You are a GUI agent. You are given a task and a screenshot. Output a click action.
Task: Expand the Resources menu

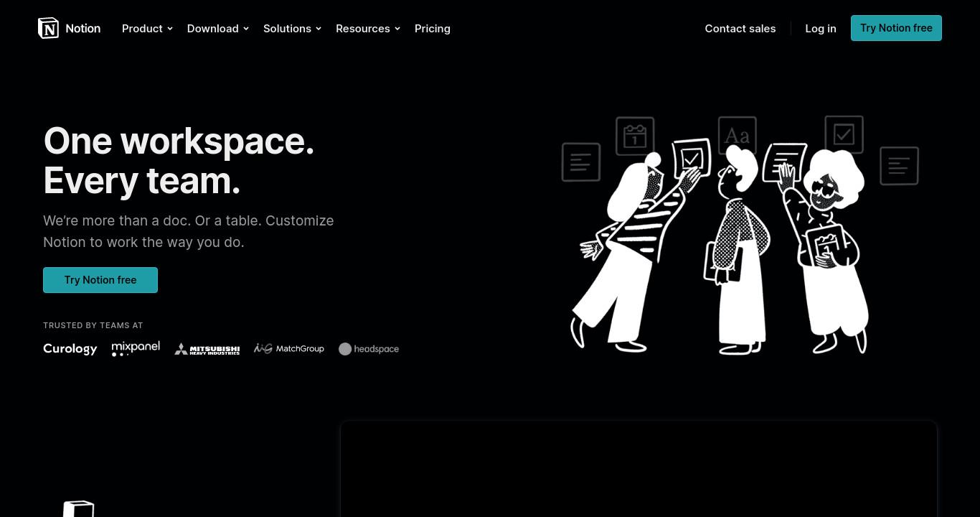368,29
